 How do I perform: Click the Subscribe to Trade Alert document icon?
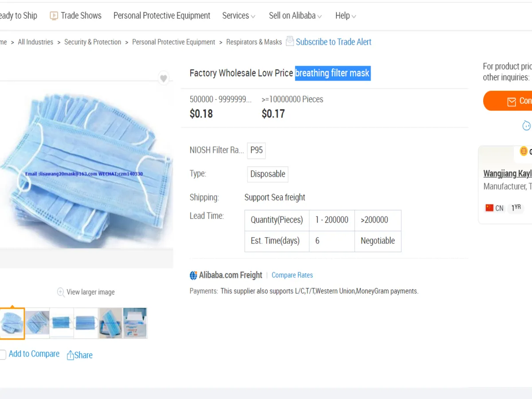pos(289,41)
